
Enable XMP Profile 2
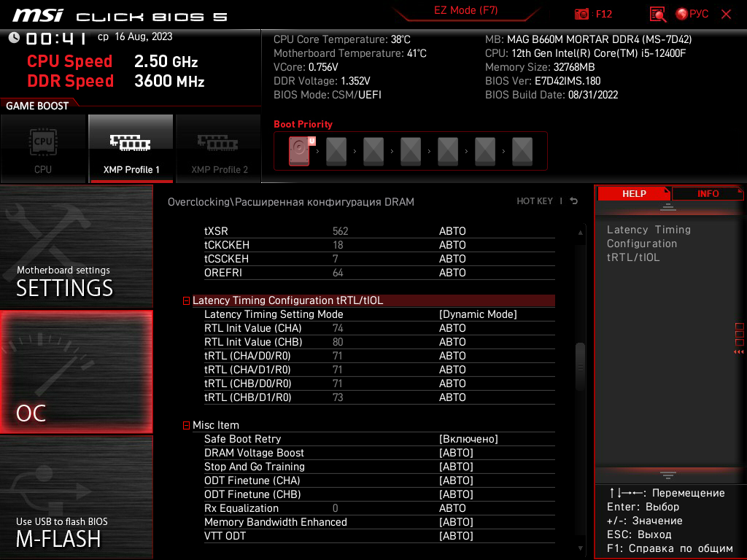point(219,149)
